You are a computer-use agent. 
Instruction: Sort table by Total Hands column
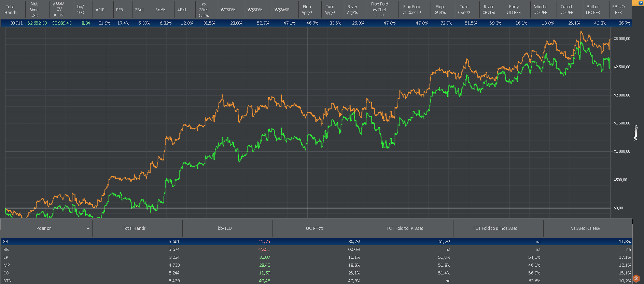coord(134,228)
